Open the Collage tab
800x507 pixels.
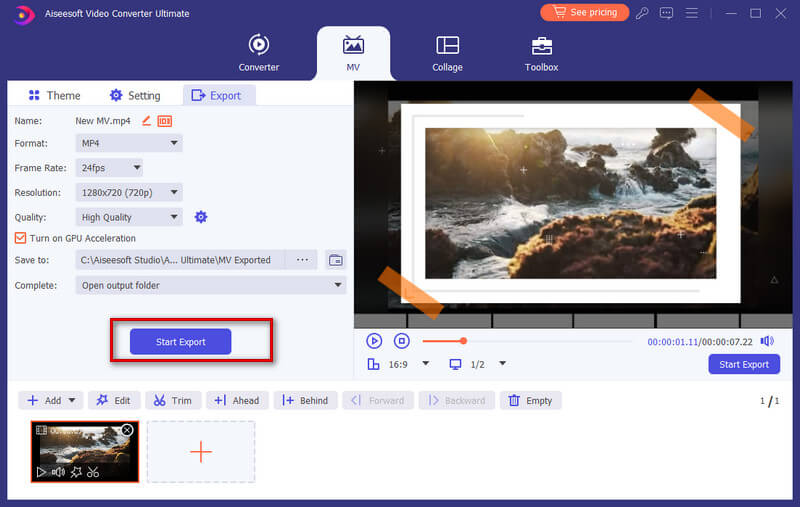[447, 53]
